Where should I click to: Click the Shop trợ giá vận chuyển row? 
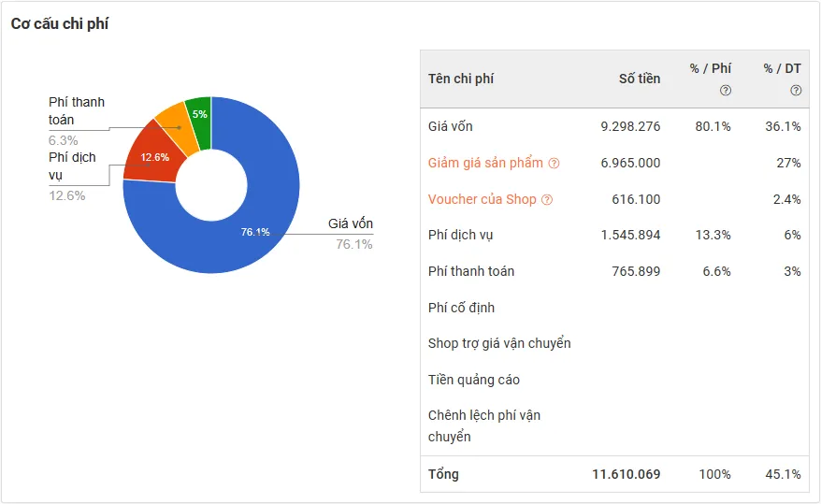click(499, 343)
